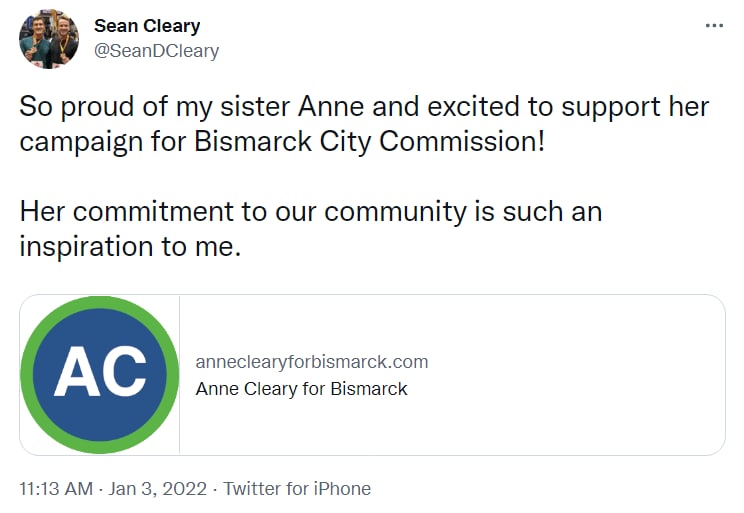Open the anneclearyforbismarck.com domain link
This screenshot has width=744, height=513.
point(312,362)
